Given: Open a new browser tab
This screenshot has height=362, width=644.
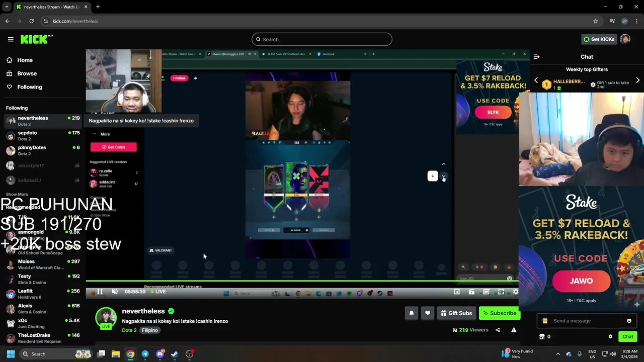Looking at the screenshot, I should click(98, 7).
